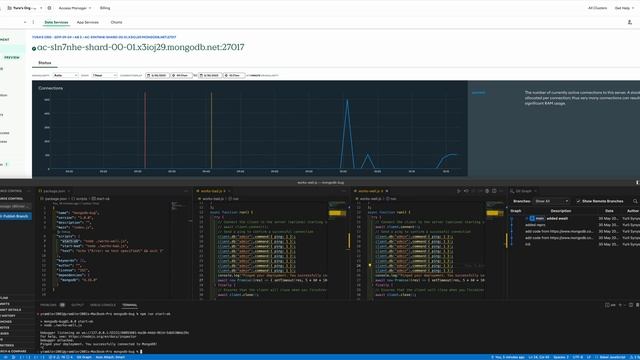
Task: Click Git Graph in the status bar
Action: [x=84, y=357]
